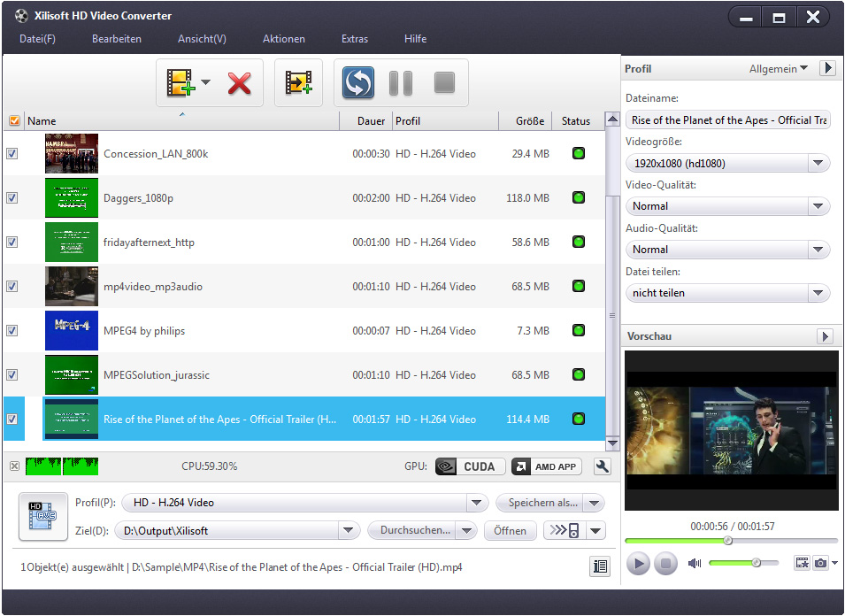
Task: Start conversion with the blue convert icon
Action: 358,83
